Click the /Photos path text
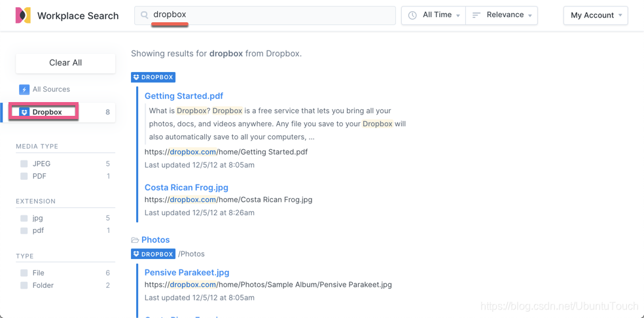 tap(191, 254)
